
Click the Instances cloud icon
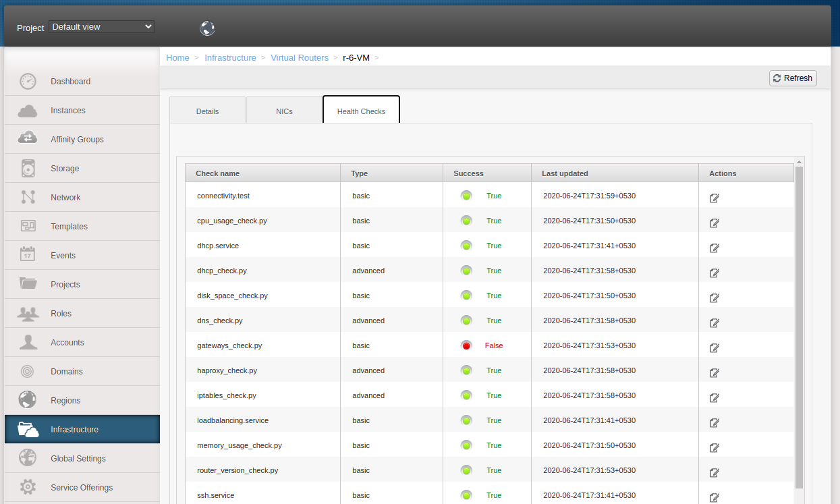[x=28, y=111]
